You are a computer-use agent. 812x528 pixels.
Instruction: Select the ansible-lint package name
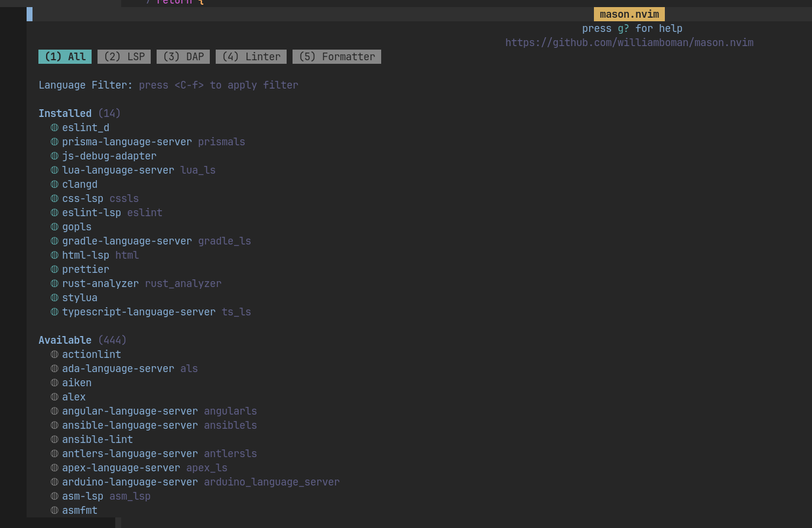(98, 439)
